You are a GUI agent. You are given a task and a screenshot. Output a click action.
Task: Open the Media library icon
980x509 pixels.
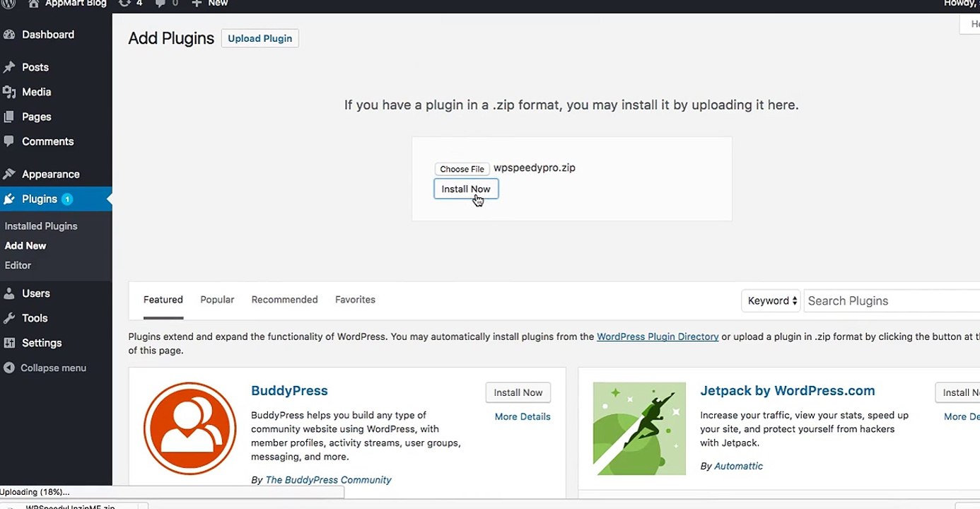tap(9, 92)
